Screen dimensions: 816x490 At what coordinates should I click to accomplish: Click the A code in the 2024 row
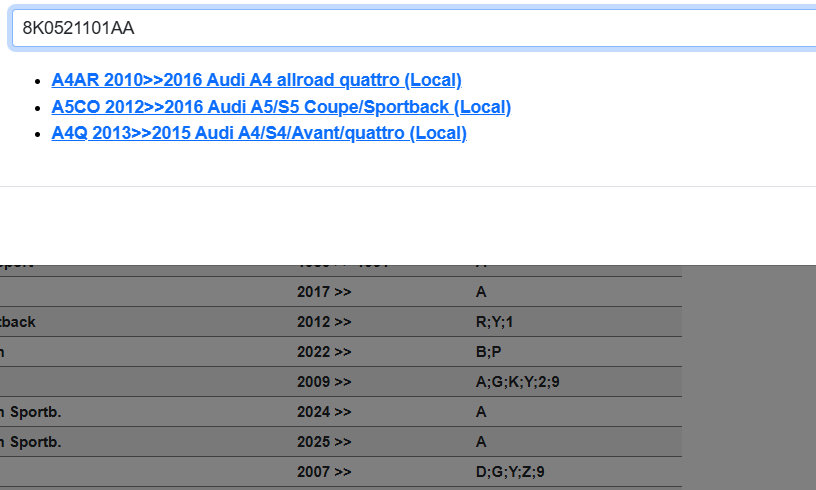click(x=481, y=412)
